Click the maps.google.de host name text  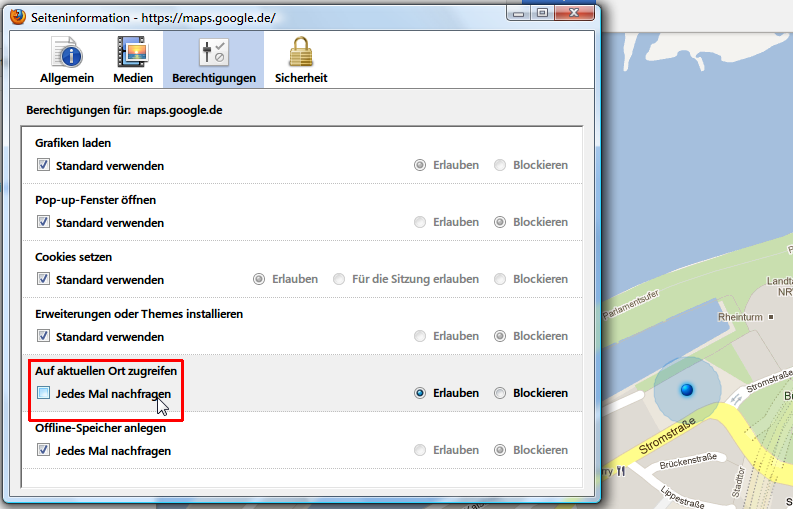click(x=180, y=110)
